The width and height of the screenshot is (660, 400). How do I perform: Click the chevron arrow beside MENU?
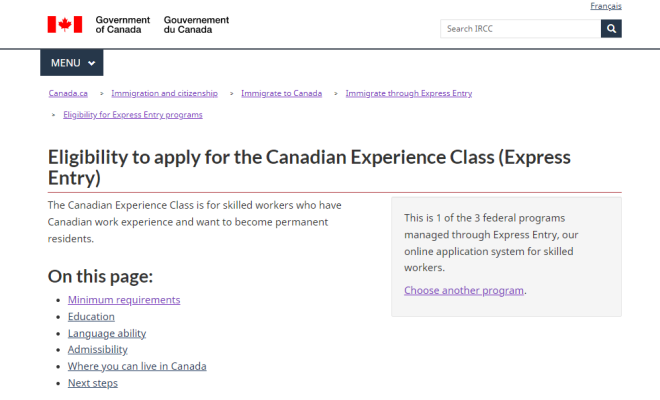(x=92, y=63)
